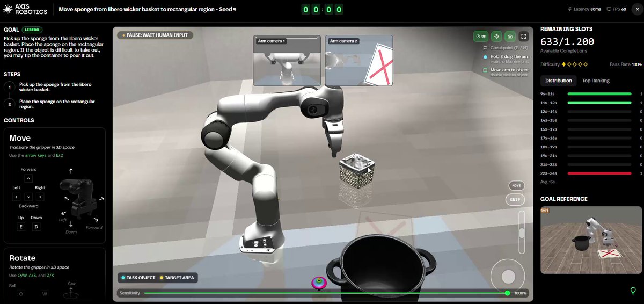The width and height of the screenshot is (644, 304).
Task: Click the LIBERO tag badge
Action: click(x=33, y=30)
